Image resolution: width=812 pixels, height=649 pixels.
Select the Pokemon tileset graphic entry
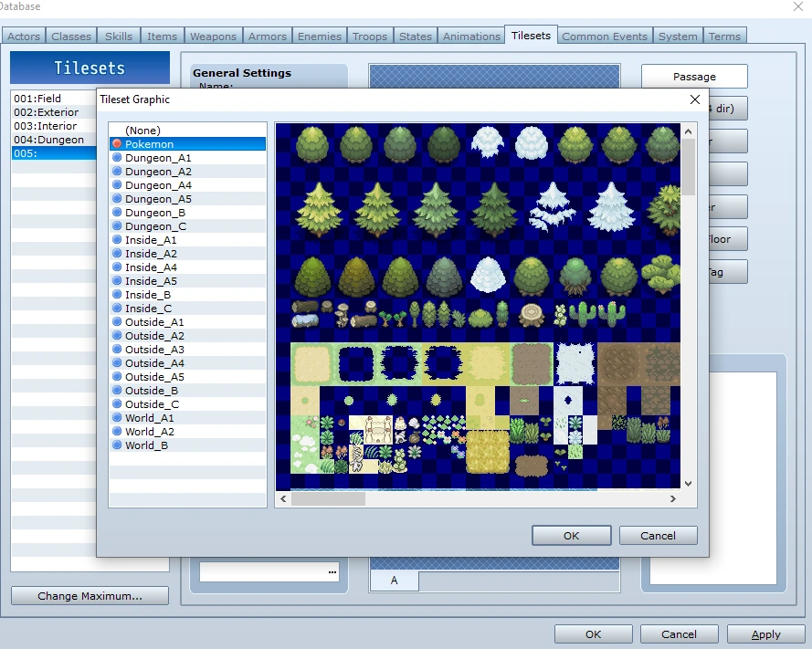point(187,144)
